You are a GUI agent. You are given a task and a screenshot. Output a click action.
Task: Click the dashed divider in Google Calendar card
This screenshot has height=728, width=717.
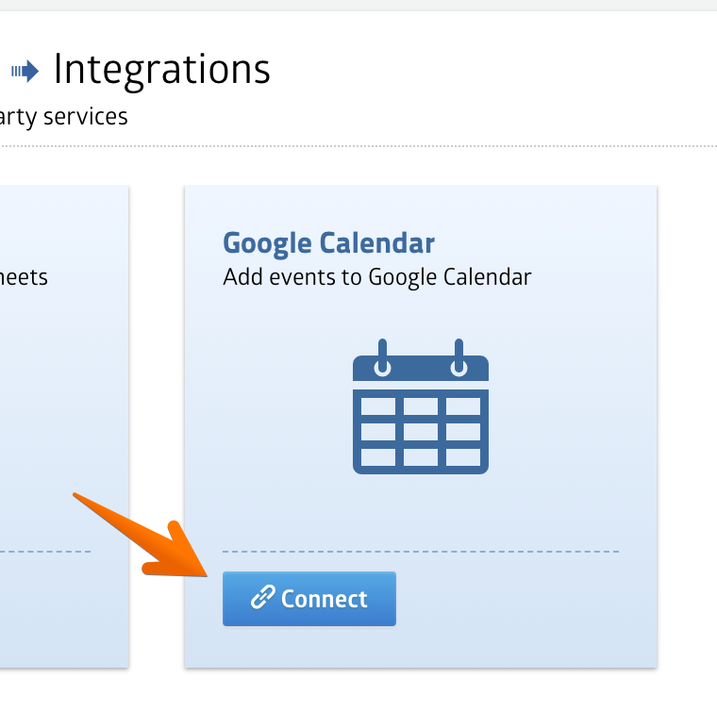tap(421, 552)
